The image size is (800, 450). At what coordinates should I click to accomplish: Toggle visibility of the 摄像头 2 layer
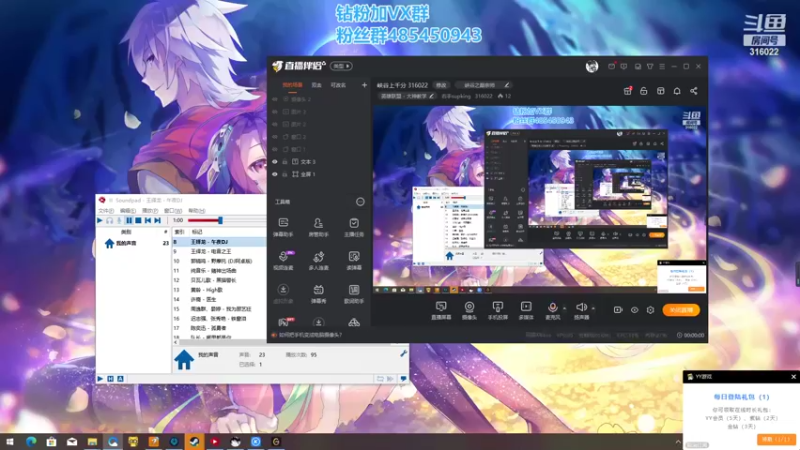click(274, 99)
